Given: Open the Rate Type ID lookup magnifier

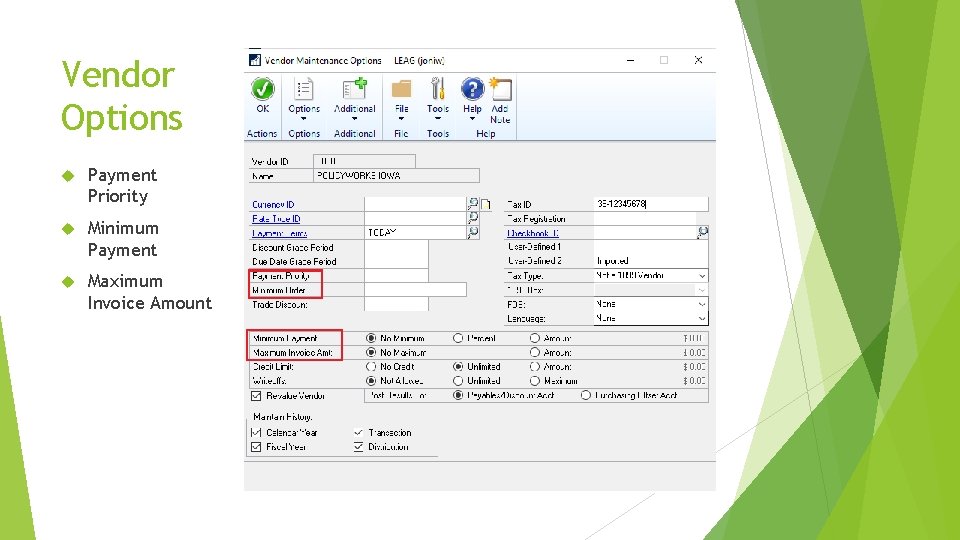Looking at the screenshot, I should coord(473,218).
